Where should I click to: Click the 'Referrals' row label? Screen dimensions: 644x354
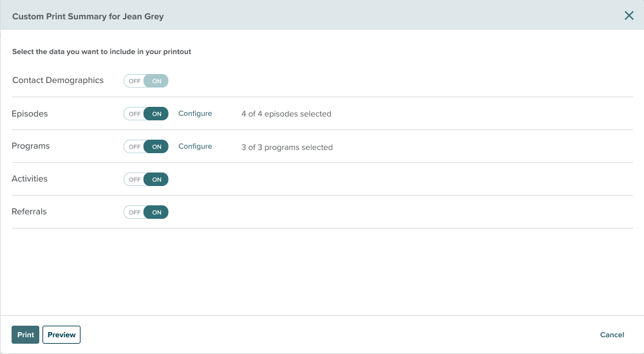click(29, 212)
